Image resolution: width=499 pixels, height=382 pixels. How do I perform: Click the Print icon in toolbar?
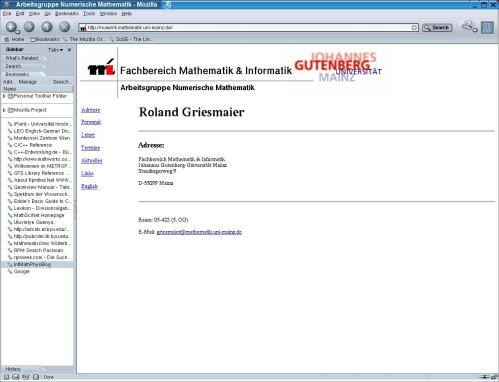click(x=468, y=26)
